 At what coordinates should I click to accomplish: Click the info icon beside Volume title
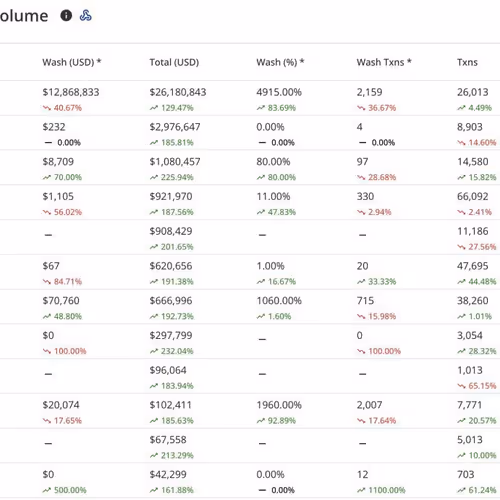point(66,15)
